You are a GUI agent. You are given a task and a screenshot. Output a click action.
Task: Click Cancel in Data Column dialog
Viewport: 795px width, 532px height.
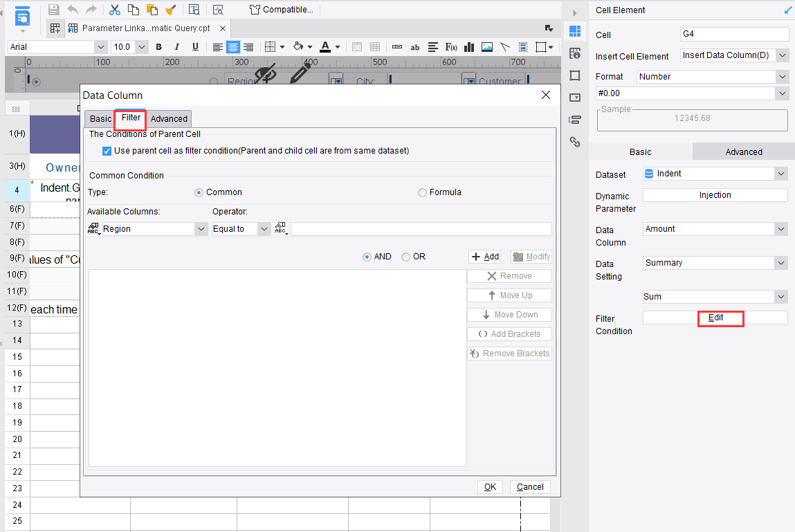[530, 487]
